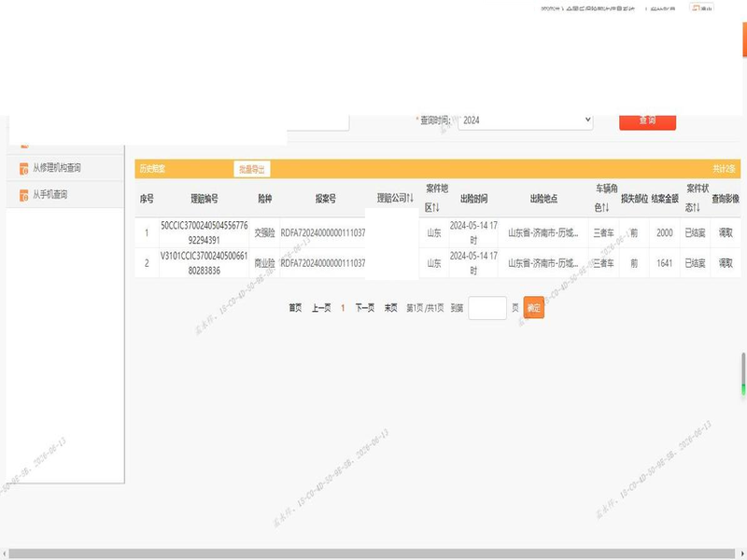
Task: Select claim number 50CCIC370024050455677692294391
Action: pyautogui.click(x=204, y=232)
